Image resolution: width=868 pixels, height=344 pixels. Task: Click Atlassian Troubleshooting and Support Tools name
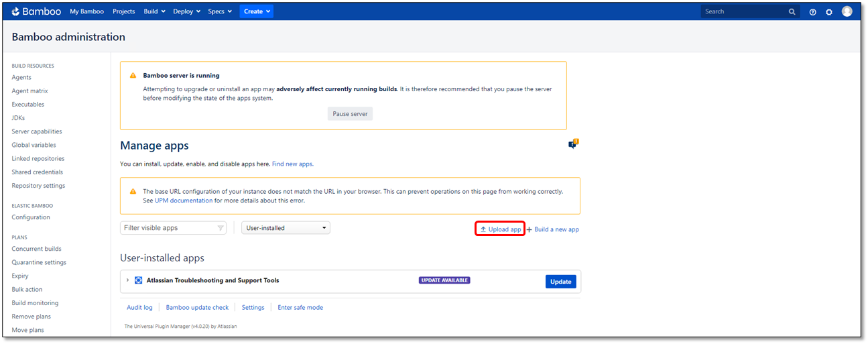213,280
